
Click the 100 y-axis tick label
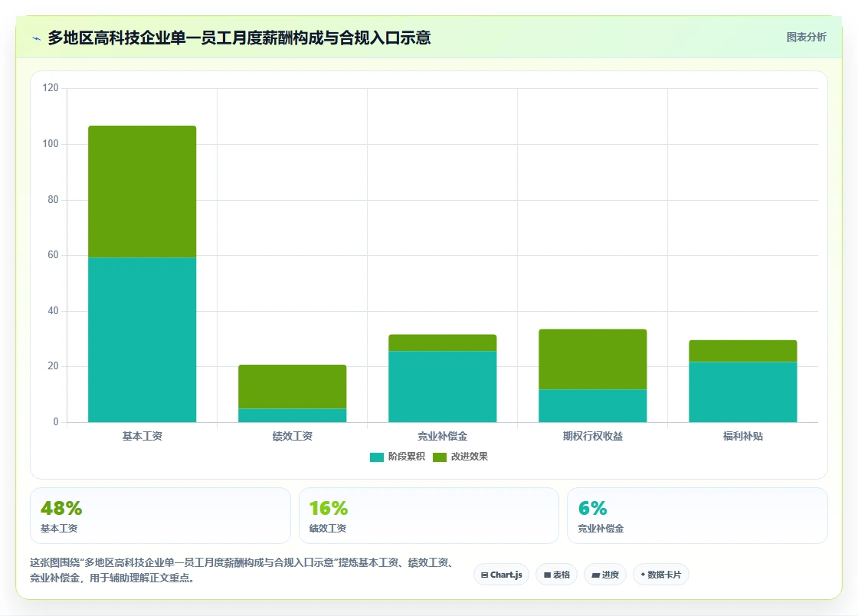(51, 144)
